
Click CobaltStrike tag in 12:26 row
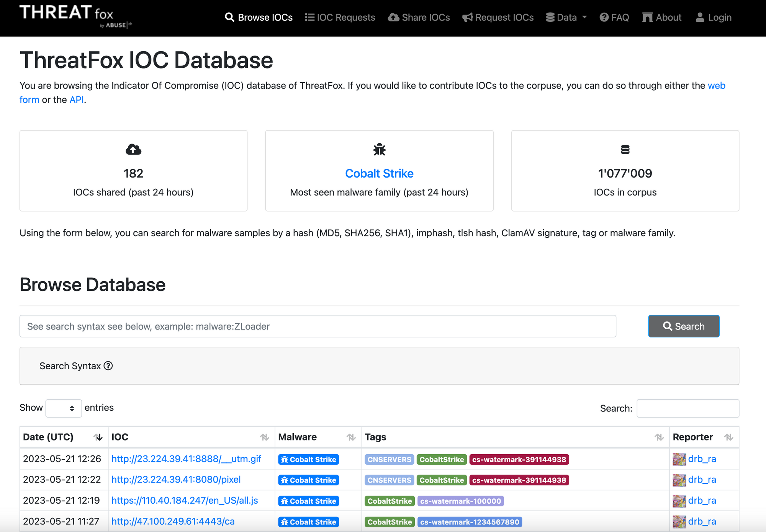coord(442,459)
